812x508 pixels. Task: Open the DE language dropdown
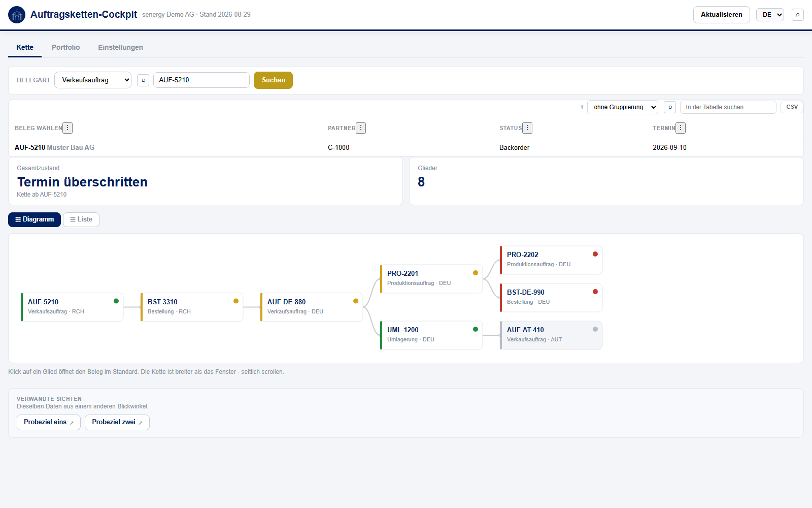[770, 15]
